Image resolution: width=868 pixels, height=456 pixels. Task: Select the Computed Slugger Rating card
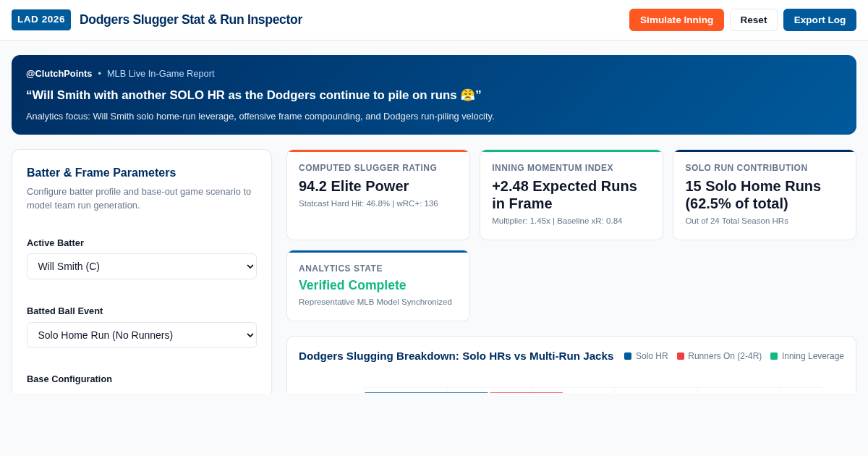[378, 195]
